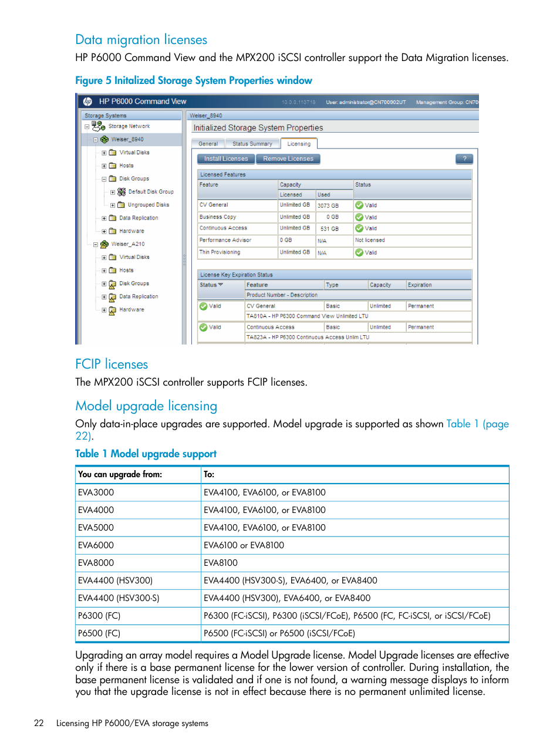Click the Storage Network icon

coord(98,126)
